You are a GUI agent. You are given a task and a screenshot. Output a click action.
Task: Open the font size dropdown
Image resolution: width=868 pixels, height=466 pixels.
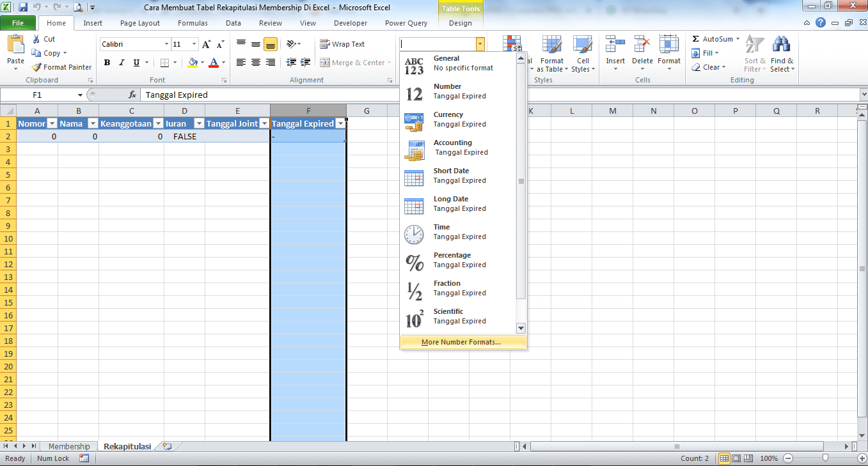(194, 43)
